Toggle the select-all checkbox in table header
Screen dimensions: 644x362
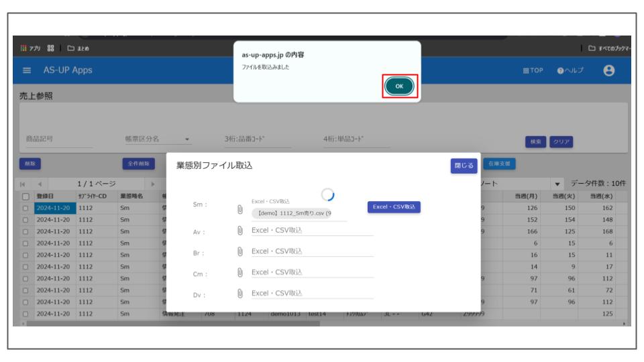(x=25, y=194)
